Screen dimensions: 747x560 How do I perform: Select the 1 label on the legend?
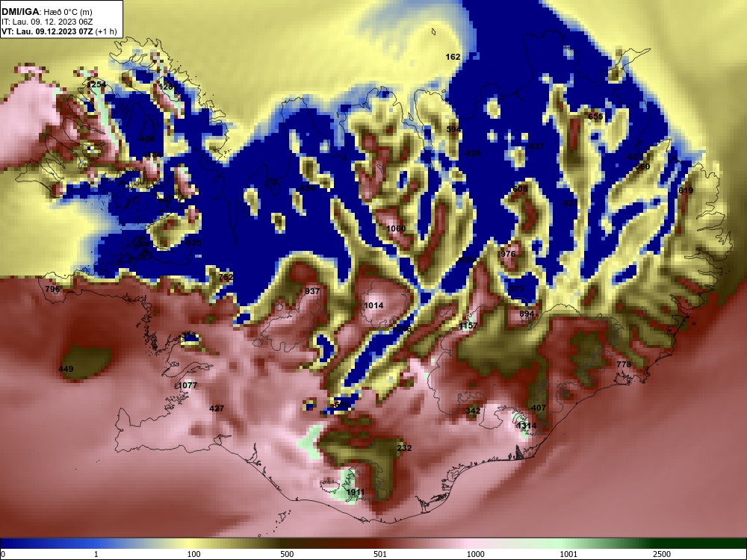96,554
